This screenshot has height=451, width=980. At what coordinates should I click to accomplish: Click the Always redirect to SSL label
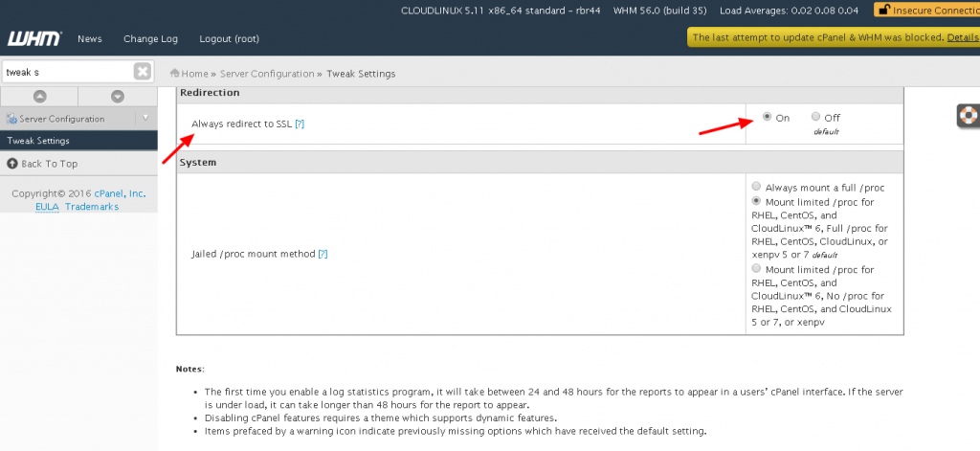coord(242,124)
